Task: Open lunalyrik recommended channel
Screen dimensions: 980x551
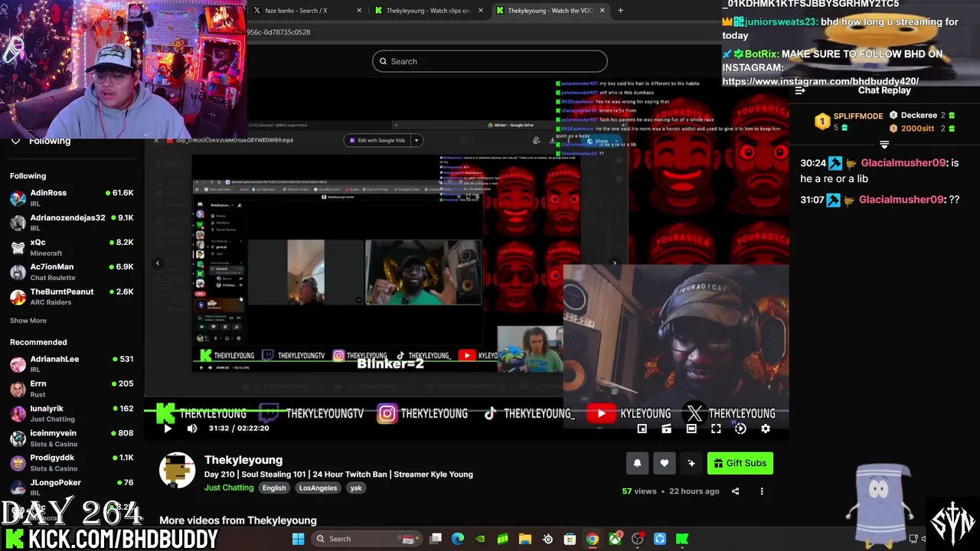Action: coord(72,413)
